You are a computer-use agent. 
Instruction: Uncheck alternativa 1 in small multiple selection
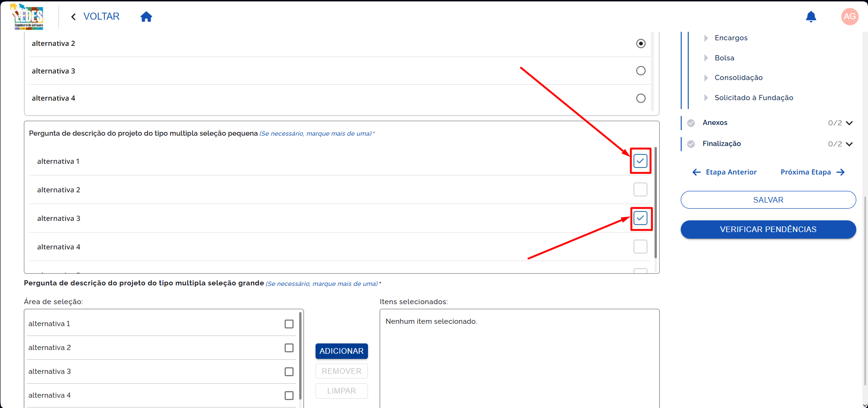(640, 161)
